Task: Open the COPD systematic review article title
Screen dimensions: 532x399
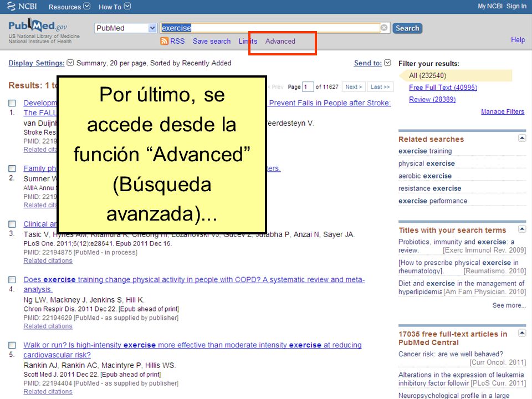Action: [194, 284]
